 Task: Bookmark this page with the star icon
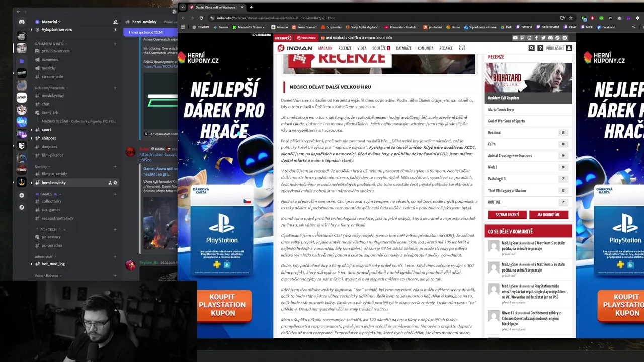[x=571, y=18]
